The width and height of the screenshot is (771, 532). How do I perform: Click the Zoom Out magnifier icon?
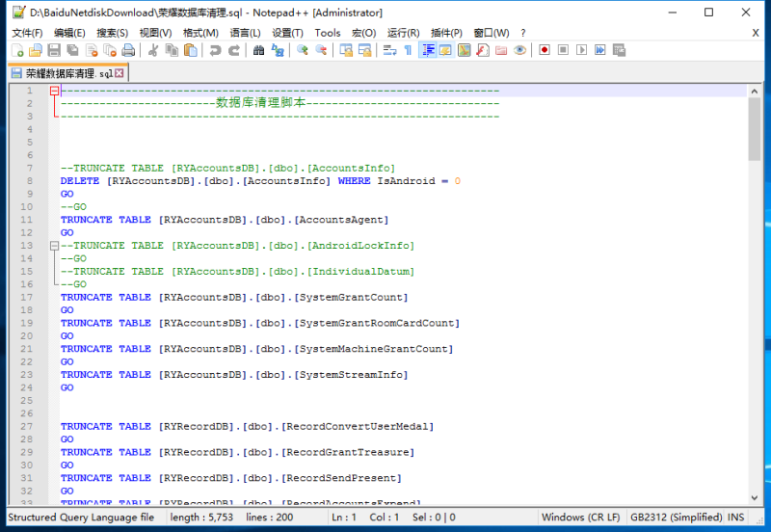click(x=321, y=50)
